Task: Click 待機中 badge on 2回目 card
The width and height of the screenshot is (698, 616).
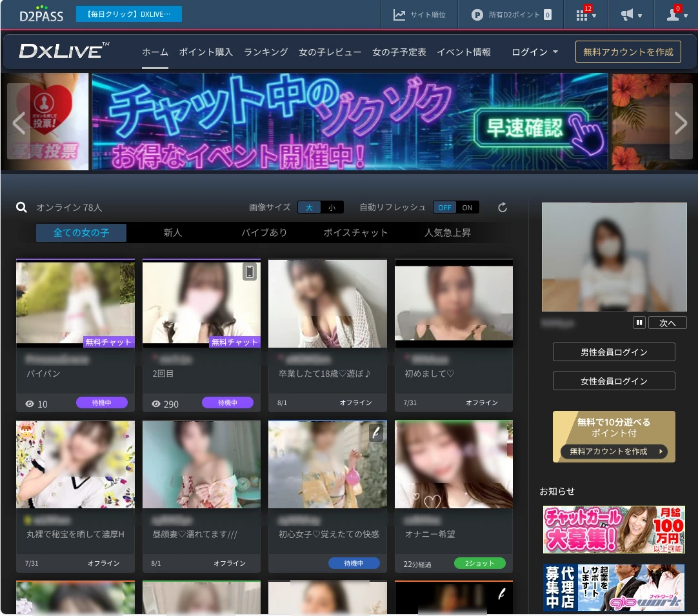Action: coord(228,402)
